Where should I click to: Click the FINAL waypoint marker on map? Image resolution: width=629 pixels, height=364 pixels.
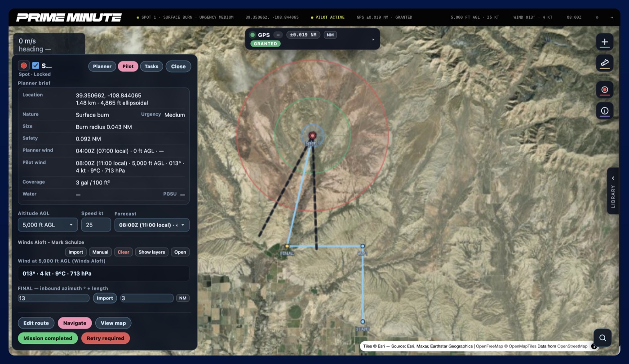(x=287, y=246)
